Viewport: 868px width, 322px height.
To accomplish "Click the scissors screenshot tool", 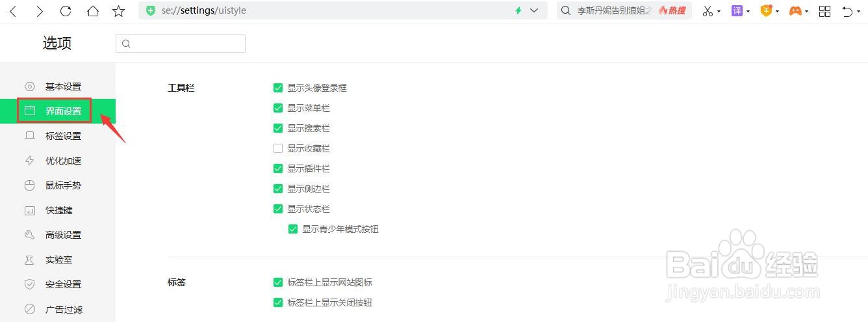I will (x=708, y=11).
